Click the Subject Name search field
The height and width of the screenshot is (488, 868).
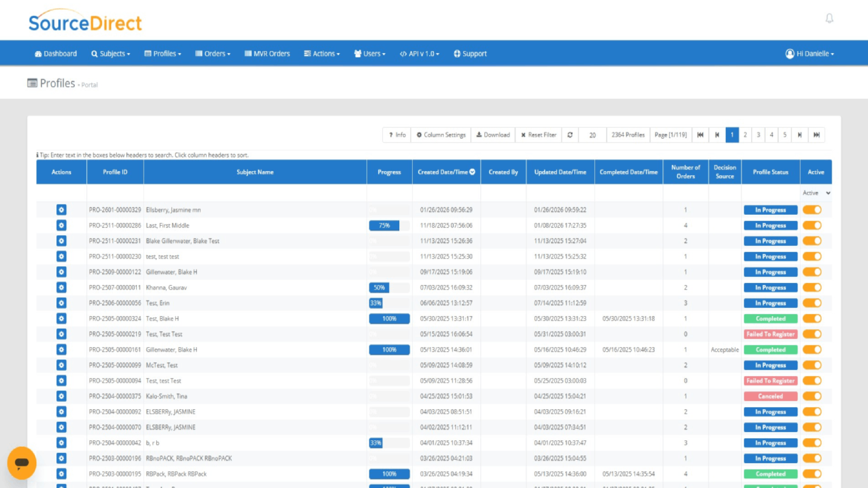[x=255, y=193]
